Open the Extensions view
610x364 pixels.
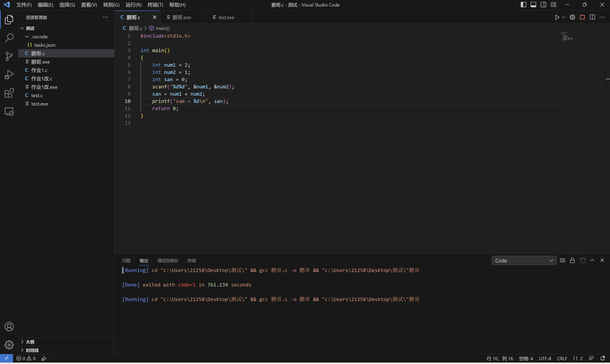pos(9,93)
